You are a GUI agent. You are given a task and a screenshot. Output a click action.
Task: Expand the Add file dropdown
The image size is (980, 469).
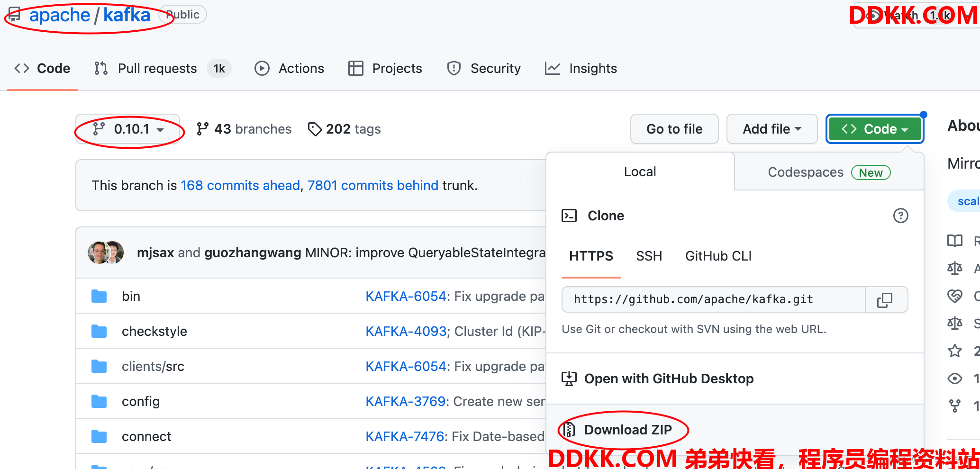[x=772, y=129]
